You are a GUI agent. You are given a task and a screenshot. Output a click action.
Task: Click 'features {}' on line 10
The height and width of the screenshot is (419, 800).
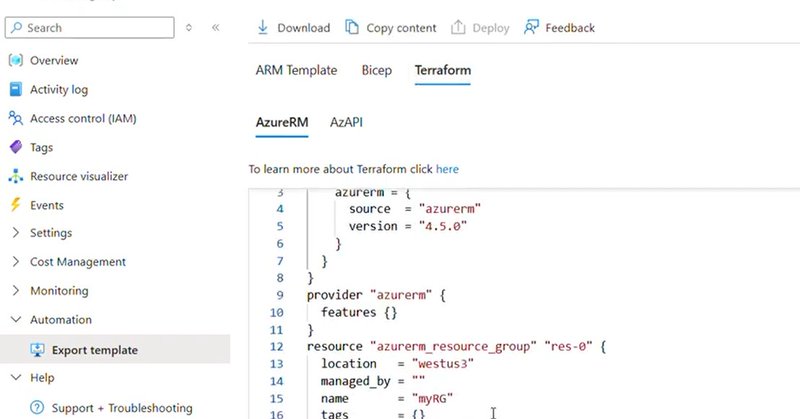(359, 312)
